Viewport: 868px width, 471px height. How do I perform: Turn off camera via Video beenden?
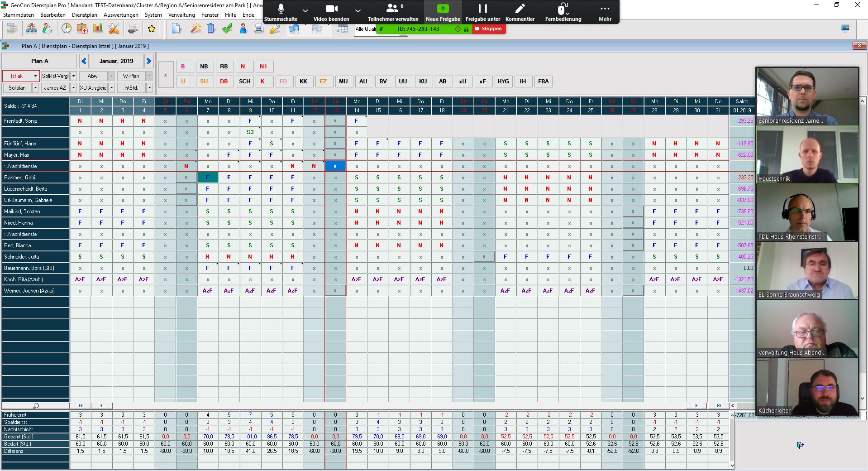pos(331,12)
